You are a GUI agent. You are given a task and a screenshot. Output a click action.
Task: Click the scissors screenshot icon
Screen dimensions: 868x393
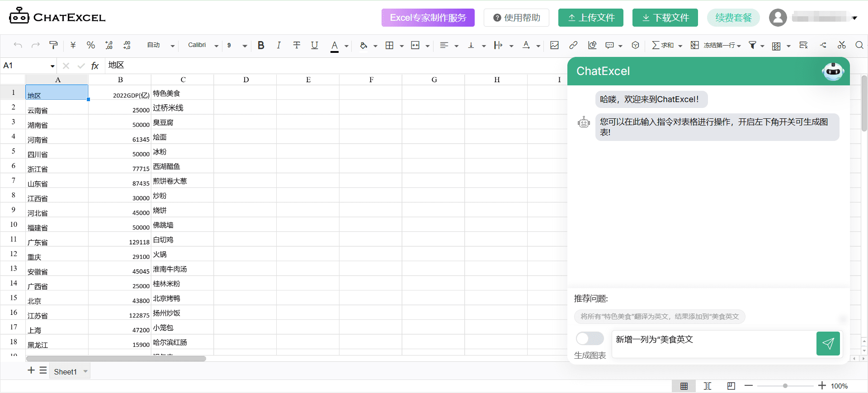(841, 45)
